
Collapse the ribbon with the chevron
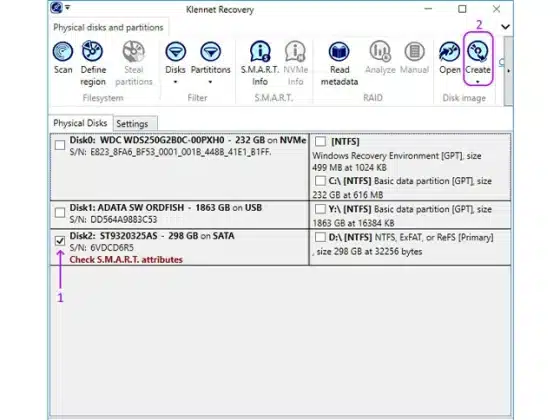[505, 27]
